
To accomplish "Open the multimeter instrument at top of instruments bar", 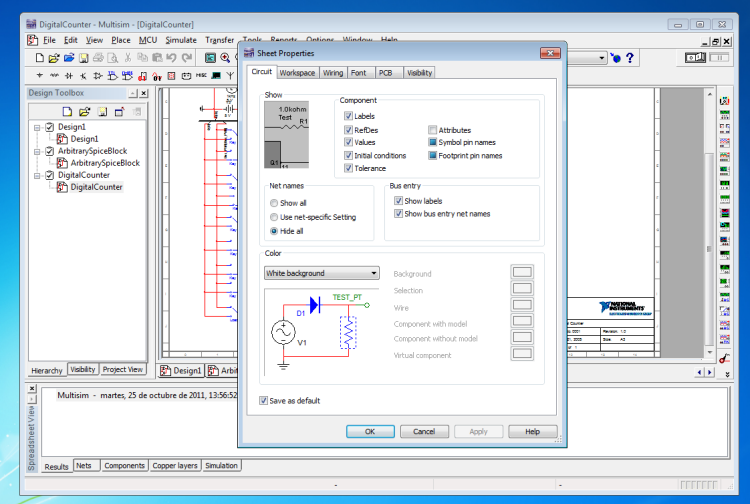I will (x=723, y=99).
